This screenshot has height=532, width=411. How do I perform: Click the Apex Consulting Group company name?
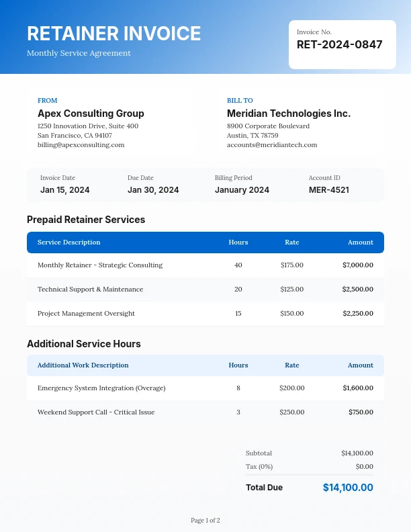(91, 114)
